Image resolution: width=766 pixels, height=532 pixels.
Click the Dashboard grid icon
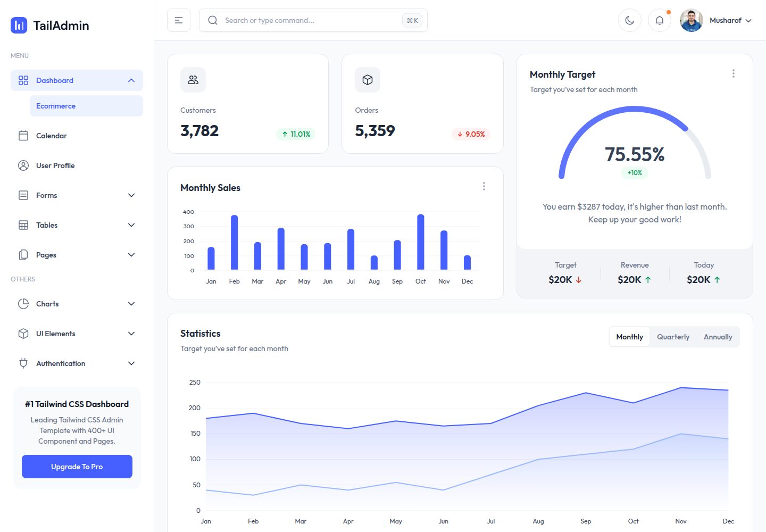[23, 80]
